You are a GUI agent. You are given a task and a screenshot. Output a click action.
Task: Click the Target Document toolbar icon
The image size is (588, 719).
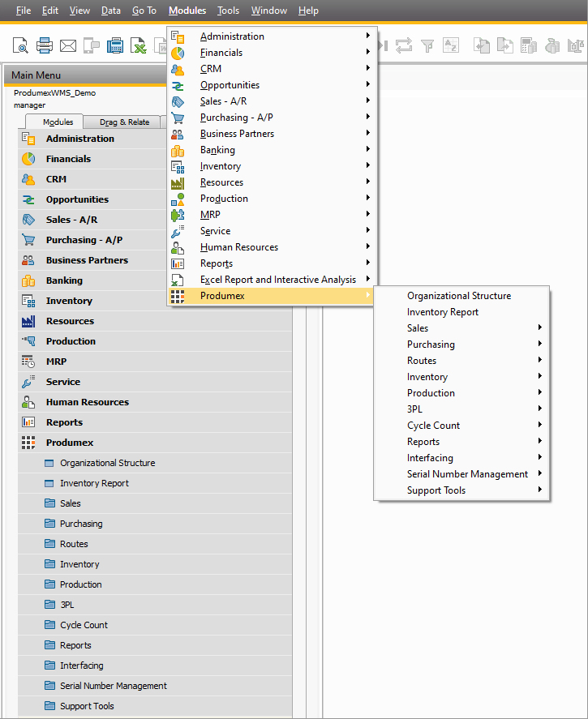pos(505,45)
